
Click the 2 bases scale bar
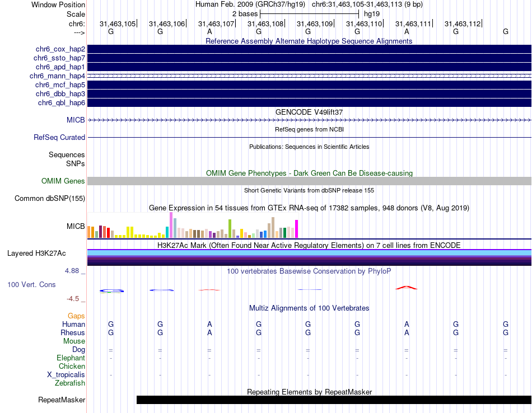pos(309,14)
